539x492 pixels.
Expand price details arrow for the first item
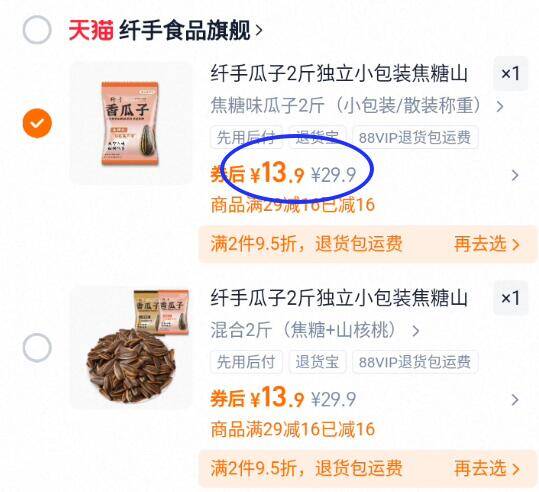(515, 175)
